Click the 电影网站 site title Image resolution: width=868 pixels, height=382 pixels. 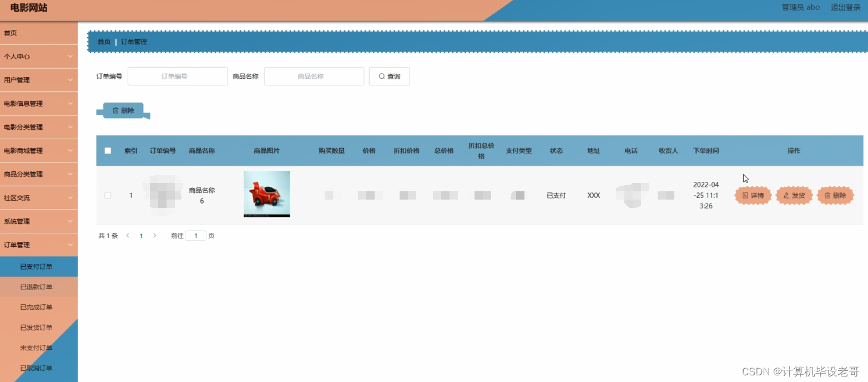[29, 8]
